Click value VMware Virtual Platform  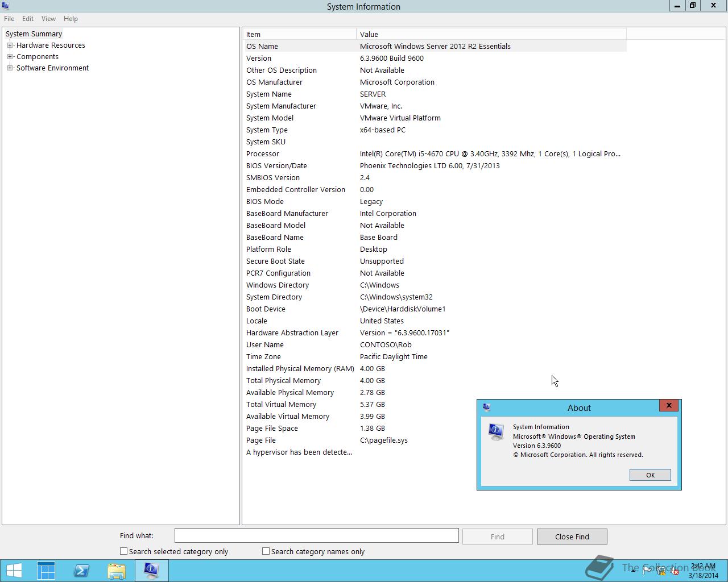coord(400,118)
